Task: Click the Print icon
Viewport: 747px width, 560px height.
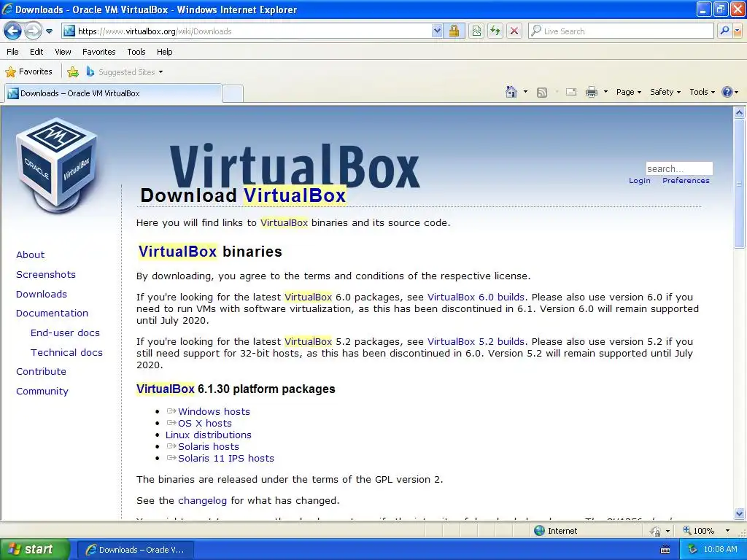Action: tap(591, 92)
